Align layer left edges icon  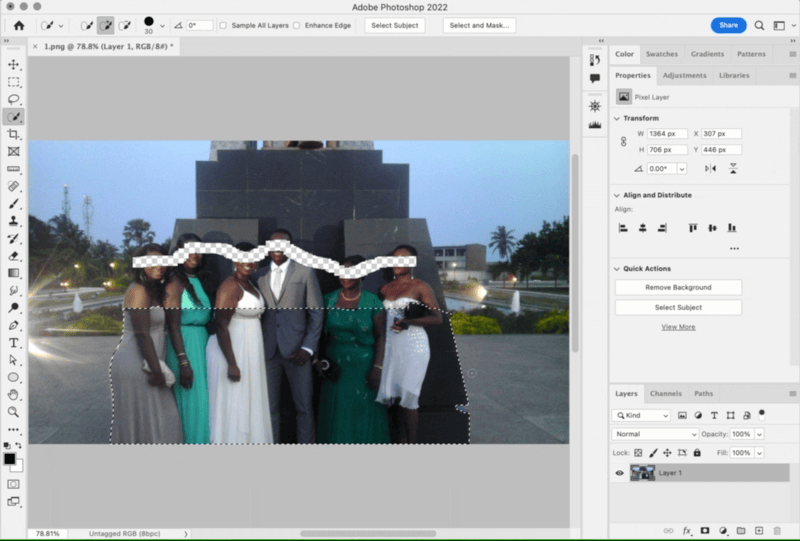tap(623, 228)
